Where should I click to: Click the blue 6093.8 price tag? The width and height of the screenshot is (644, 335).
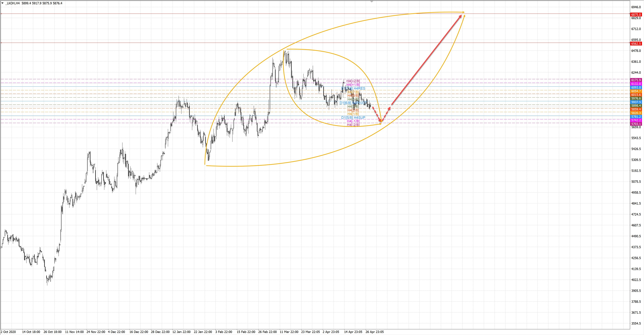pos(636,88)
